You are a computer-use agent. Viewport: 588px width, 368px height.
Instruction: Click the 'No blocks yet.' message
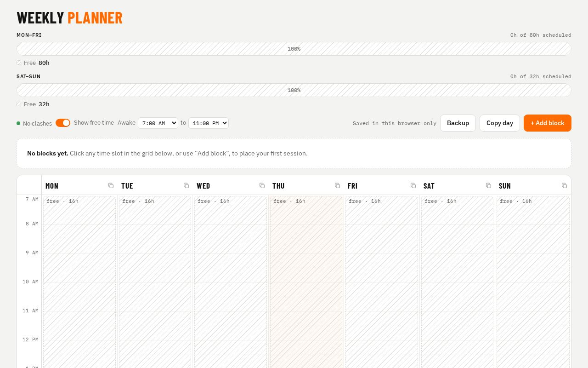48,153
